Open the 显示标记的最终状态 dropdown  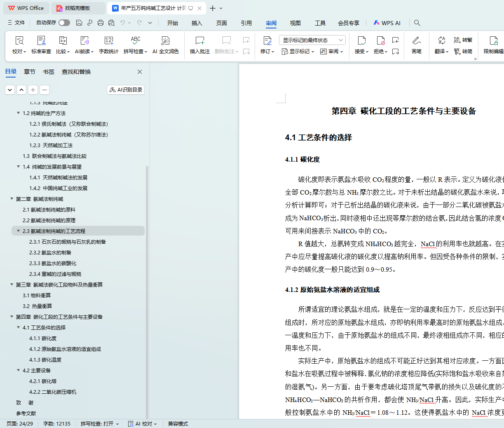312,40
